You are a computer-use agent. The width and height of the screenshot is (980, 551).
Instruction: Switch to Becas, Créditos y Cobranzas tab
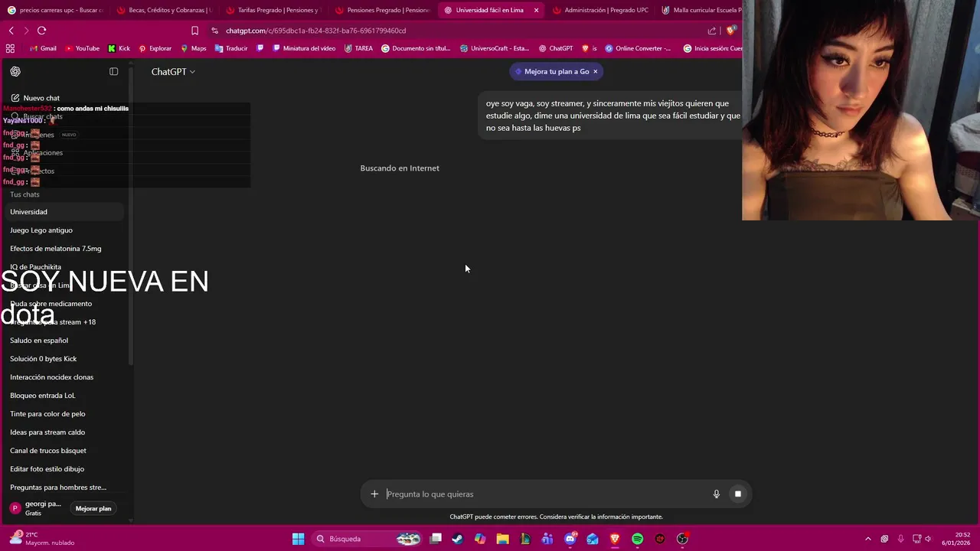[x=164, y=10]
